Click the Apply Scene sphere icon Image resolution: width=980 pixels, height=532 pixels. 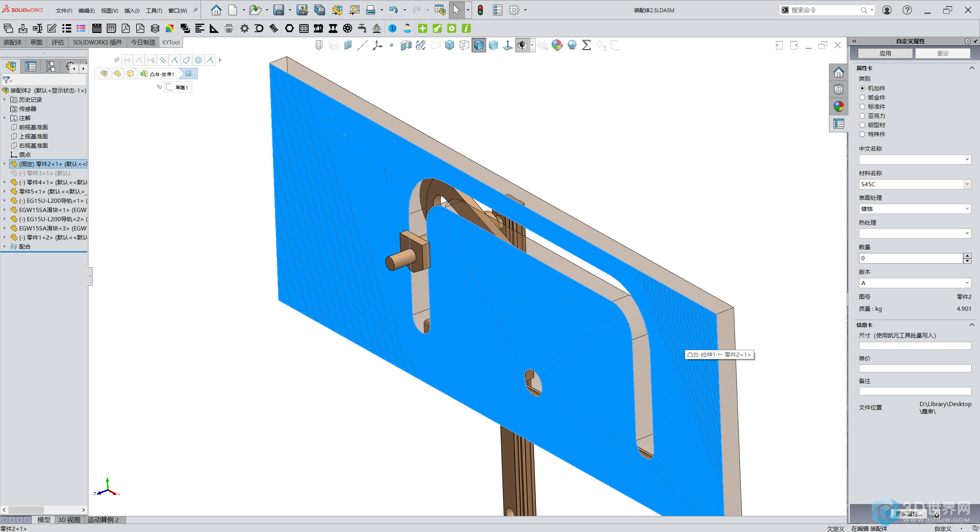572,45
